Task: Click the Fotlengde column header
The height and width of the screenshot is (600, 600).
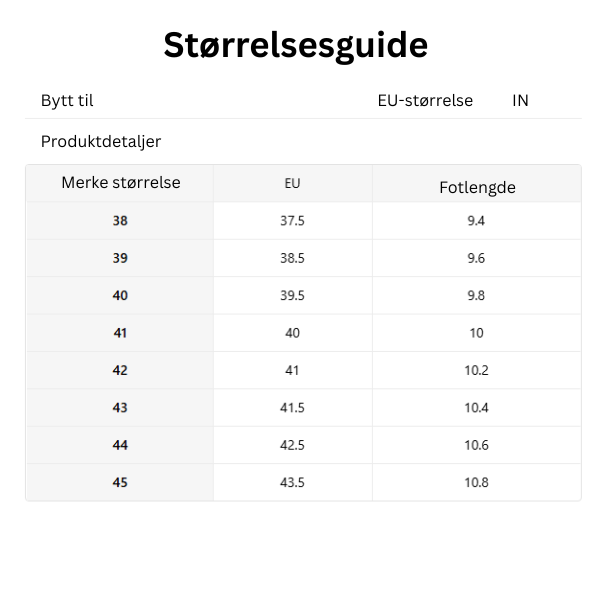Action: 477,188
